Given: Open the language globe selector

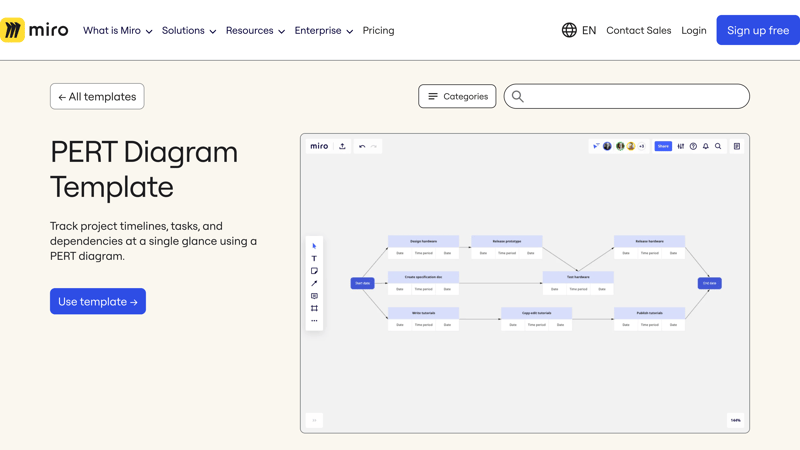Looking at the screenshot, I should point(569,30).
